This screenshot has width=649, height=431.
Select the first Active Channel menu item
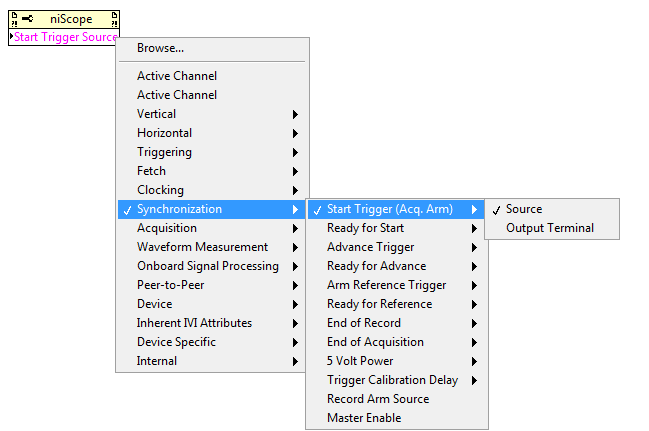[x=177, y=76]
